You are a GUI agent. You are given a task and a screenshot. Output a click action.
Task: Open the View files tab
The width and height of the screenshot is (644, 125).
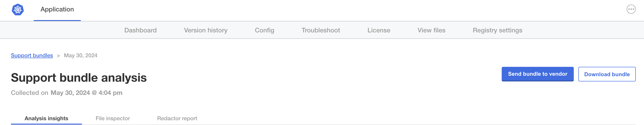pos(431,30)
